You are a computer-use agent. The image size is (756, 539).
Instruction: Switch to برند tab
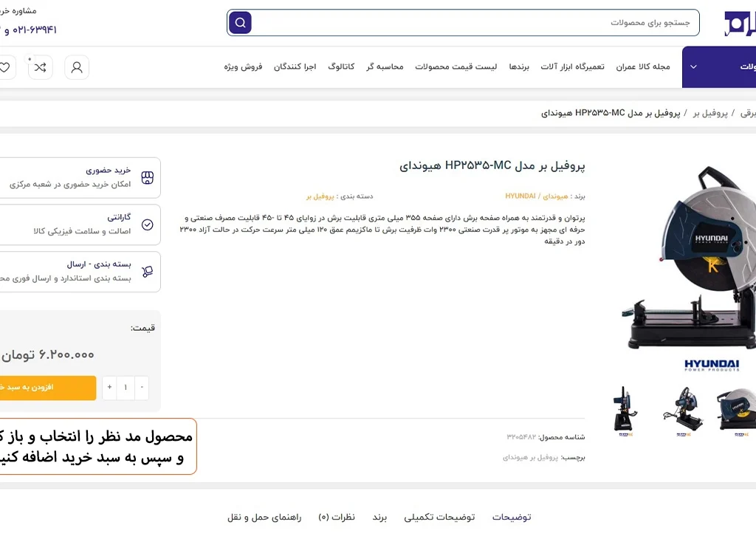[x=379, y=518]
